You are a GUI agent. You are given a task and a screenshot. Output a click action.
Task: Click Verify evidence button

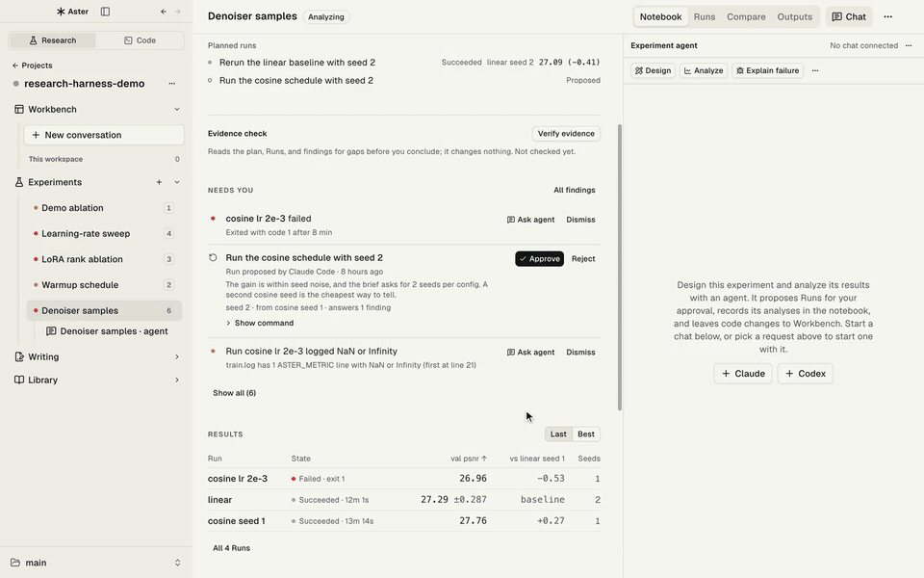click(566, 133)
